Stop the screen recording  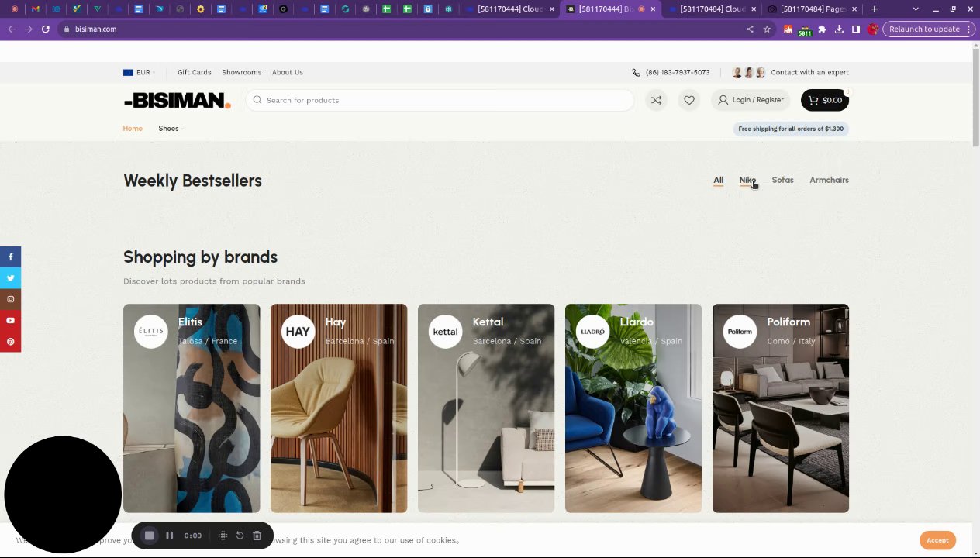(150, 536)
